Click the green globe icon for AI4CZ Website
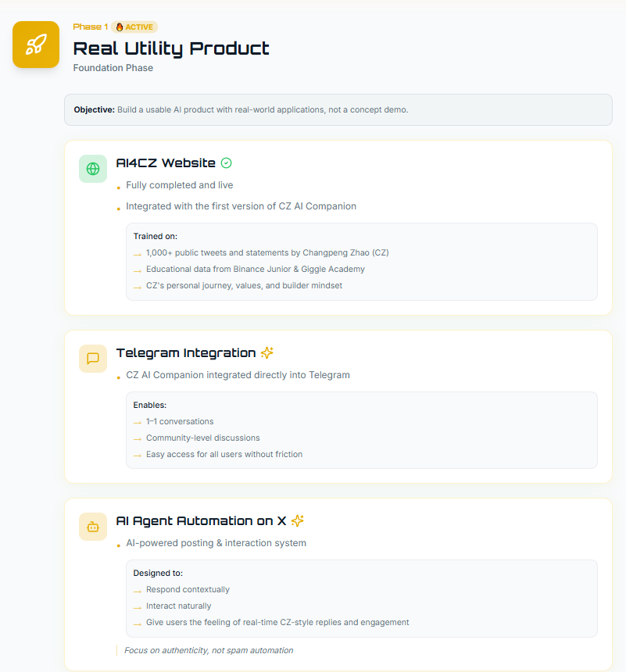Screen dimensions: 626x672 tap(93, 169)
